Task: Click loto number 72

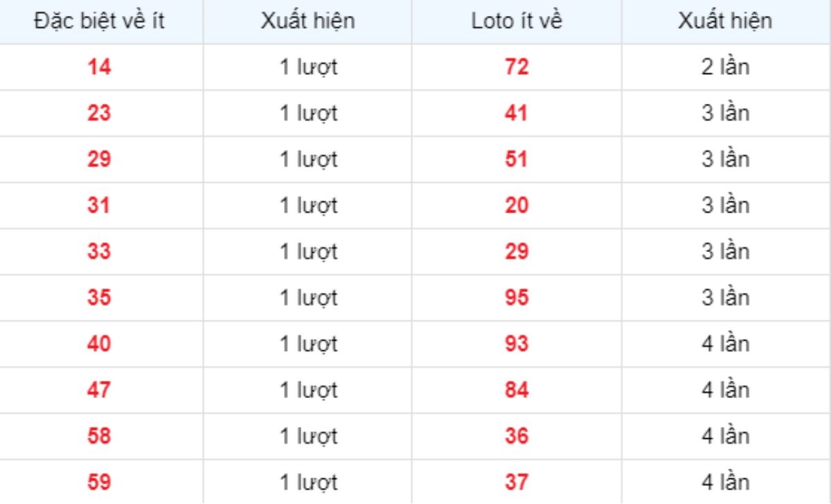Action: click(517, 67)
